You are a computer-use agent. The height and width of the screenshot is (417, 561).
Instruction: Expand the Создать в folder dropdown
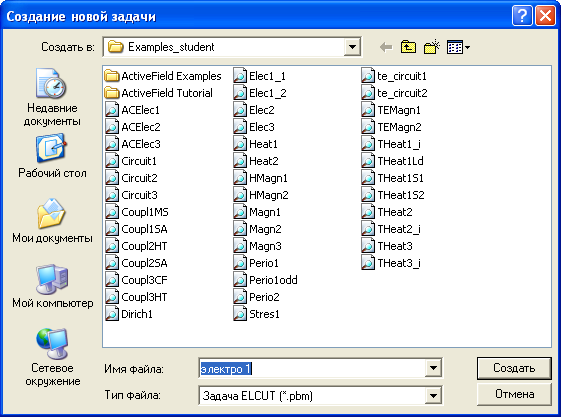(x=352, y=47)
